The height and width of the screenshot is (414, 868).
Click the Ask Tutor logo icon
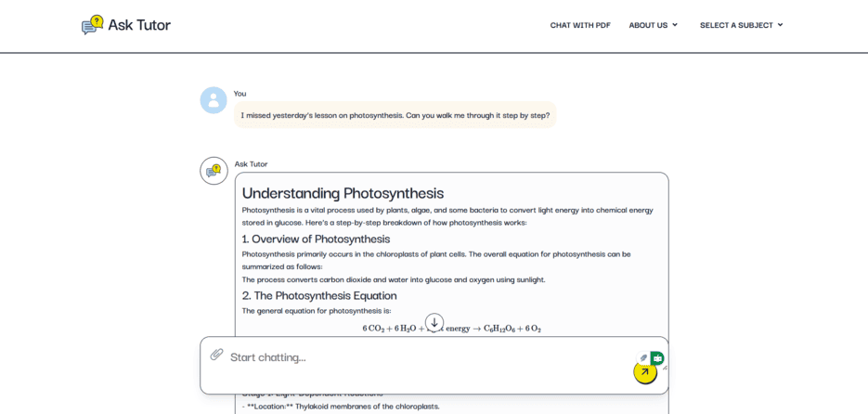click(92, 25)
